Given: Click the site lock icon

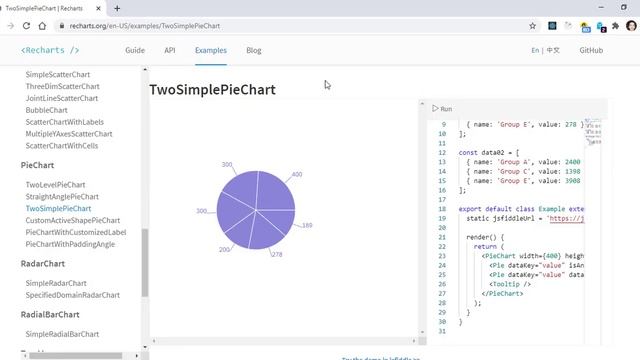Looking at the screenshot, I should tap(62, 26).
